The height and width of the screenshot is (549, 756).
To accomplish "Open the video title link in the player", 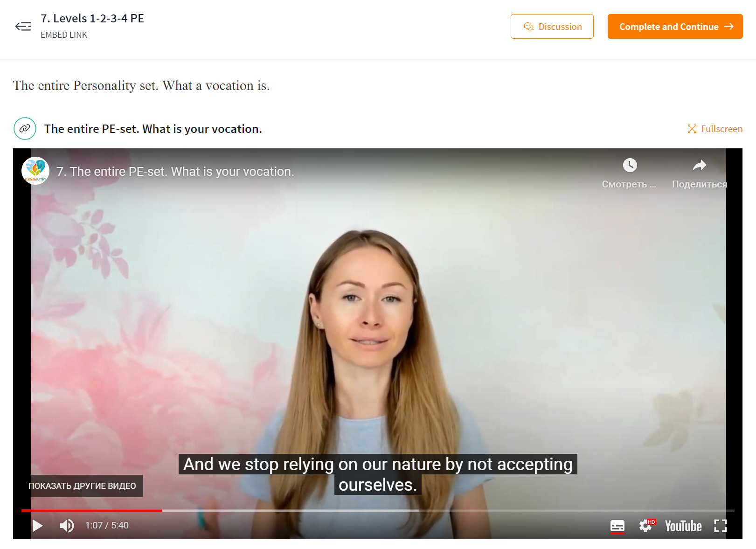I will (175, 172).
